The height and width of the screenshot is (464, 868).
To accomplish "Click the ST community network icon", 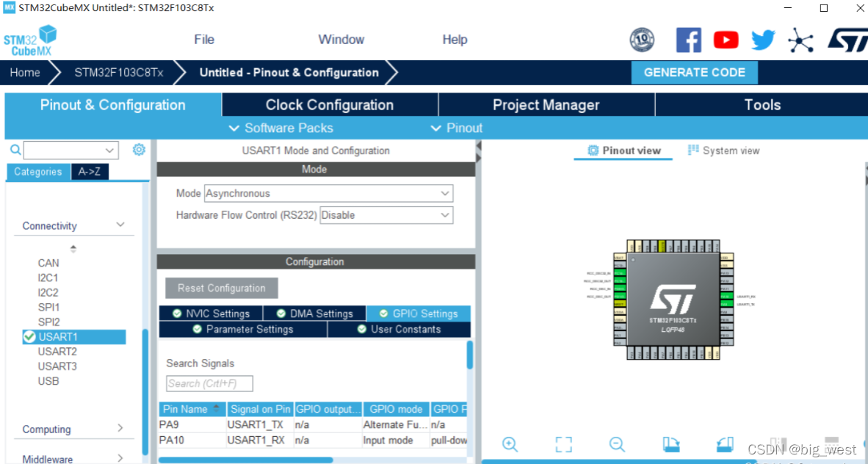I will (800, 40).
